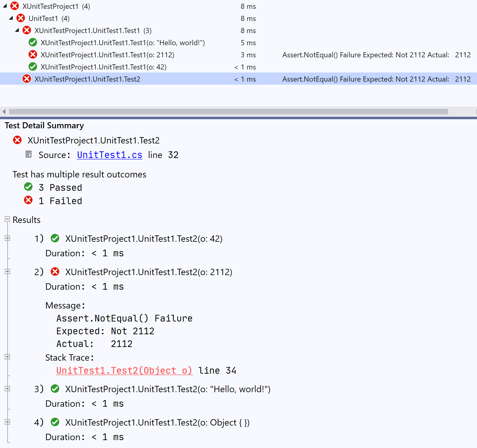Click failed icon of Test1(o: 2112) row

click(33, 55)
